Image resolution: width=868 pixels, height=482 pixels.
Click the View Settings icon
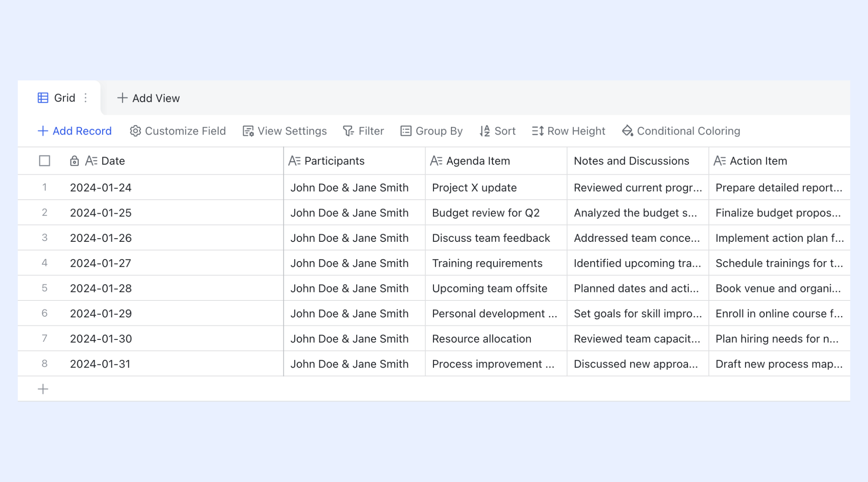(248, 131)
